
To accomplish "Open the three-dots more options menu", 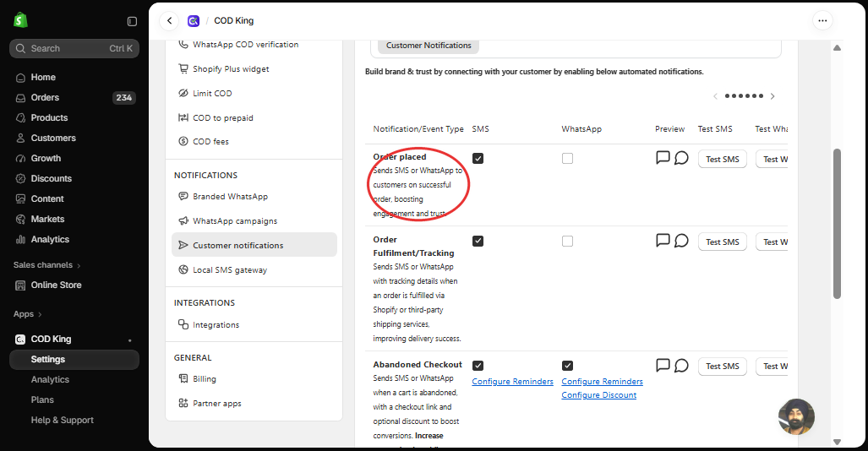I will tap(822, 20).
